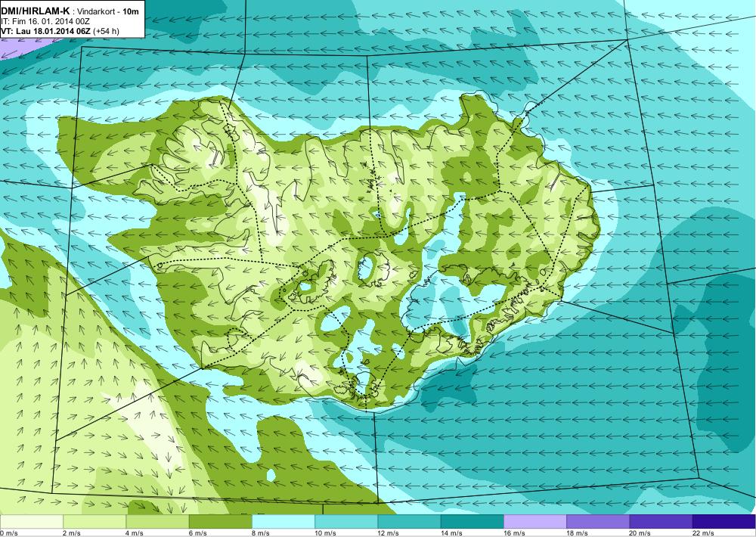Screen dimensions: 756x537
Task: Click the pale cyan 8–10 m/s legend swatch
Action: point(283,522)
